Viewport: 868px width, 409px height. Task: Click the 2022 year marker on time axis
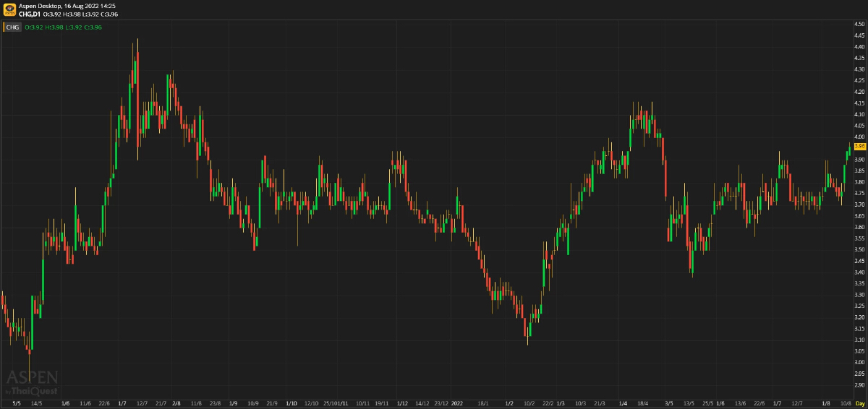tap(456, 402)
